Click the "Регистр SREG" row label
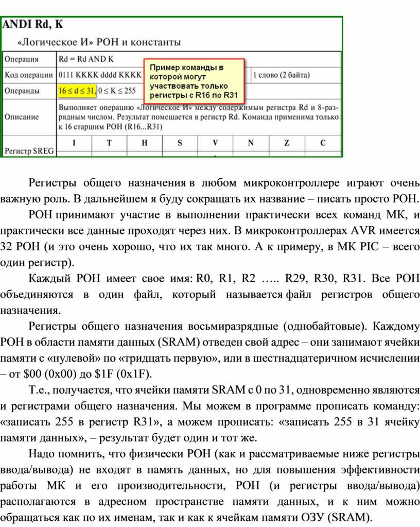The width and height of the screenshot is (420, 527). coord(29,151)
